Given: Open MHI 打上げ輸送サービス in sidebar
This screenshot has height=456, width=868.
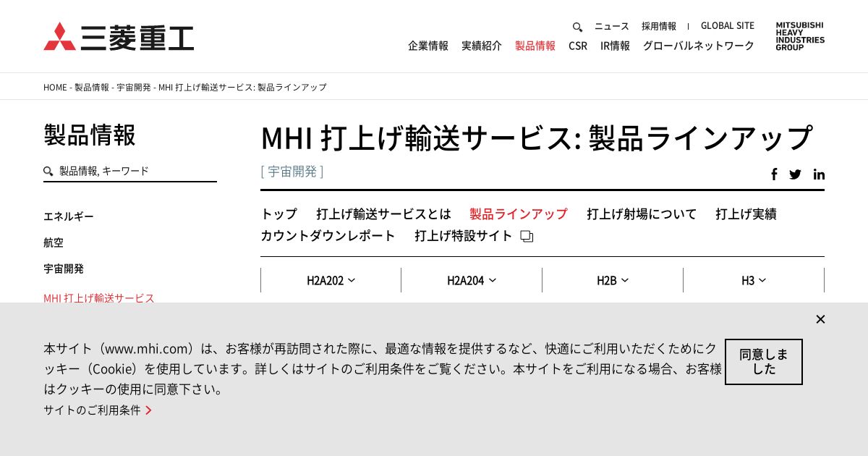Looking at the screenshot, I should (x=99, y=298).
